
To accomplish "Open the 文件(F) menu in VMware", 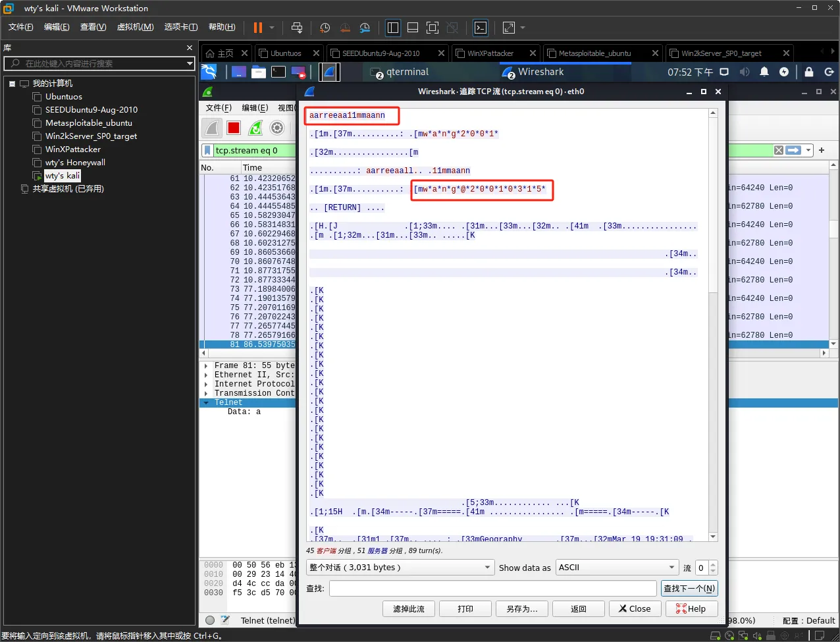I will click(21, 27).
